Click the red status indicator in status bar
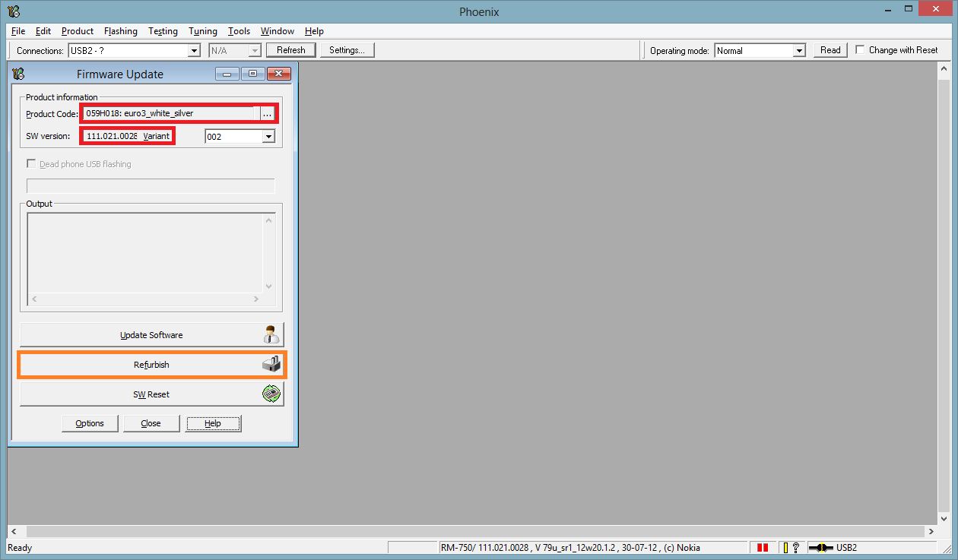The width and height of the screenshot is (958, 560). 762,547
